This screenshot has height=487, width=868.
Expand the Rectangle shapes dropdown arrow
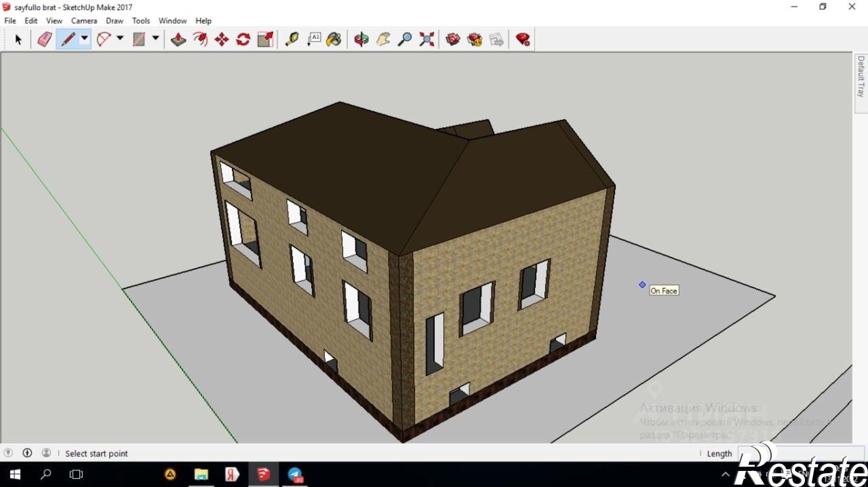(x=155, y=39)
